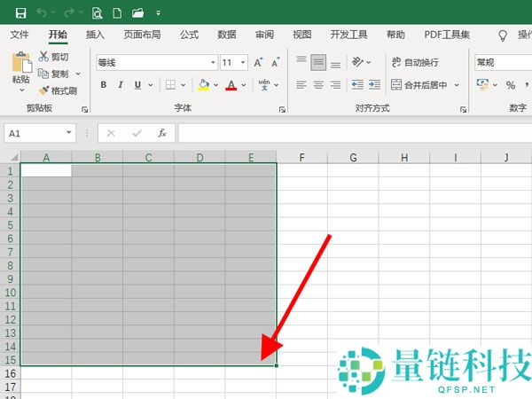Expand the font size dropdown
The image size is (532, 399).
click(x=243, y=63)
